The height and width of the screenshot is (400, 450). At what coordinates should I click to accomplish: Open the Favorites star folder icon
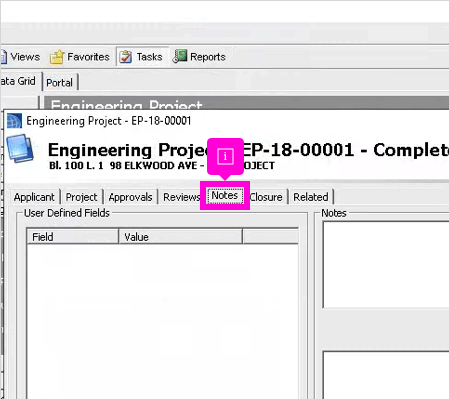57,57
